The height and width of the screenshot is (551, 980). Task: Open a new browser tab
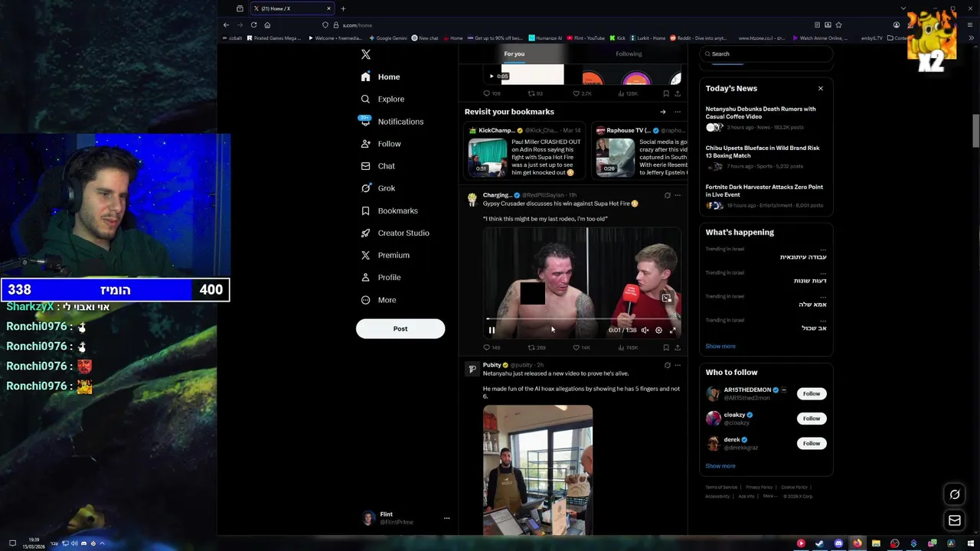(x=343, y=8)
